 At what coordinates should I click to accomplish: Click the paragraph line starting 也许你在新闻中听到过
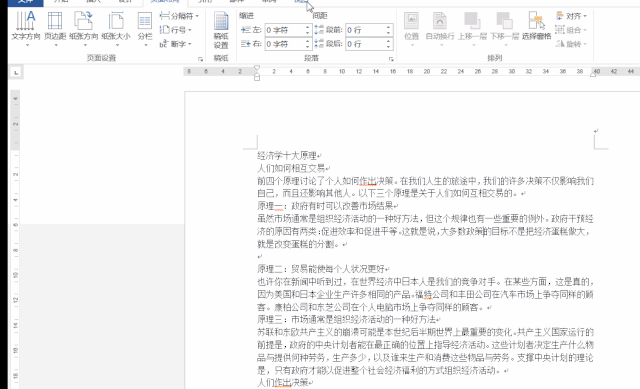[x=425, y=282]
